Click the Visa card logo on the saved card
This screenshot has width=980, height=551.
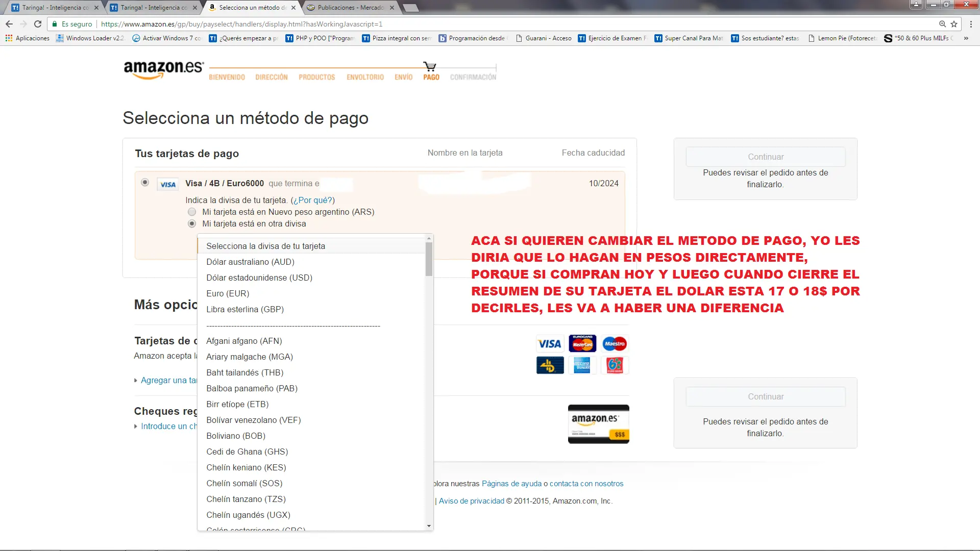coord(168,185)
